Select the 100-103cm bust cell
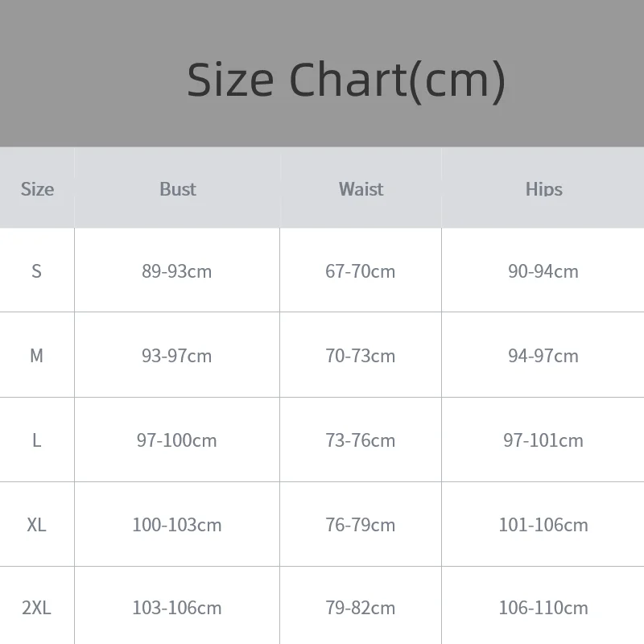This screenshot has height=644, width=644. 177,525
